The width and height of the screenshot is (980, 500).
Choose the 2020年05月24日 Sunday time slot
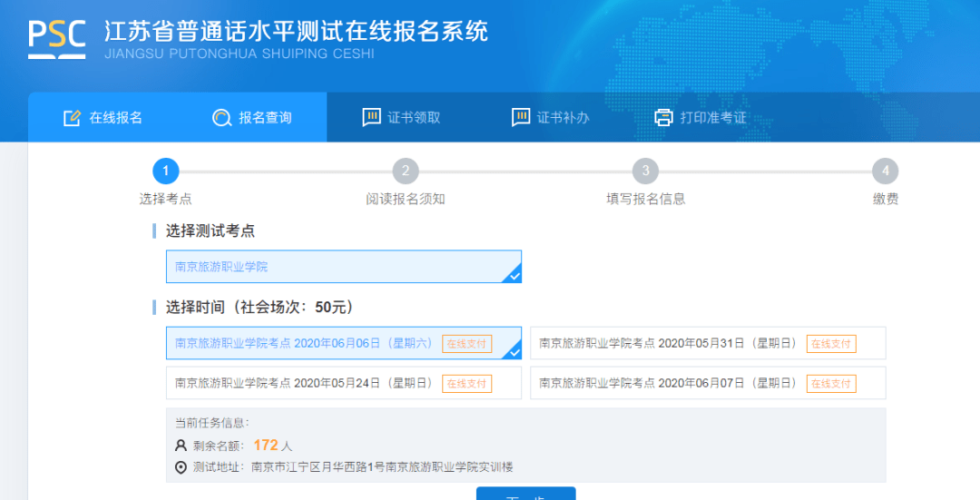[x=344, y=383]
